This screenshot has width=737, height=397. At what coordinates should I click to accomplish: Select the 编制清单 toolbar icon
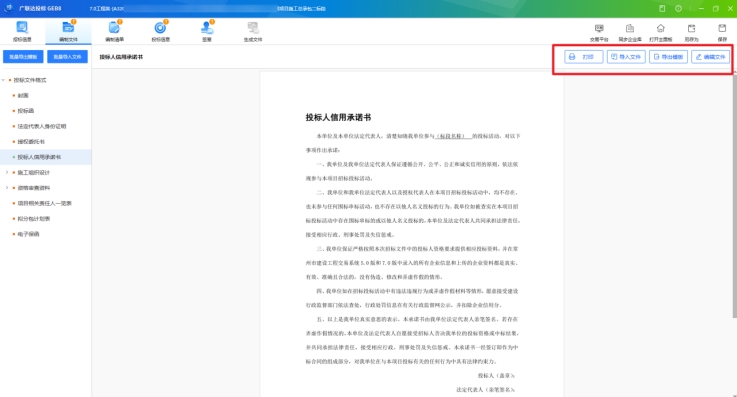click(115, 31)
